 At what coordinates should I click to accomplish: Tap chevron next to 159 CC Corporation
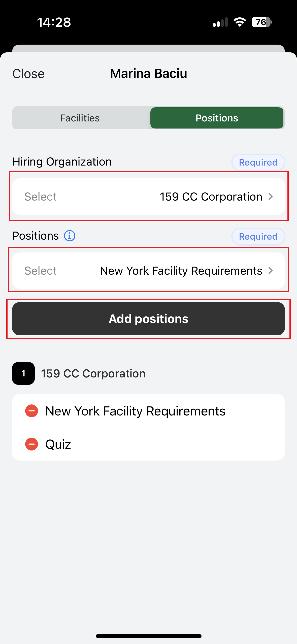(271, 197)
